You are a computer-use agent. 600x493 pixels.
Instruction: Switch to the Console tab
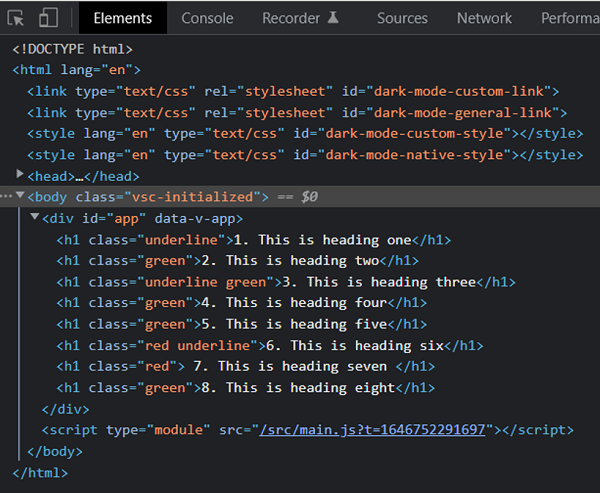(x=207, y=18)
